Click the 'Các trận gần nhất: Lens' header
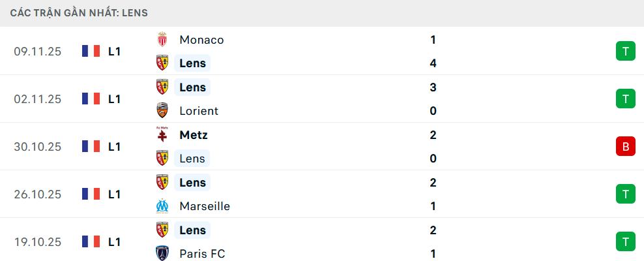644x261 pixels. 78,12
